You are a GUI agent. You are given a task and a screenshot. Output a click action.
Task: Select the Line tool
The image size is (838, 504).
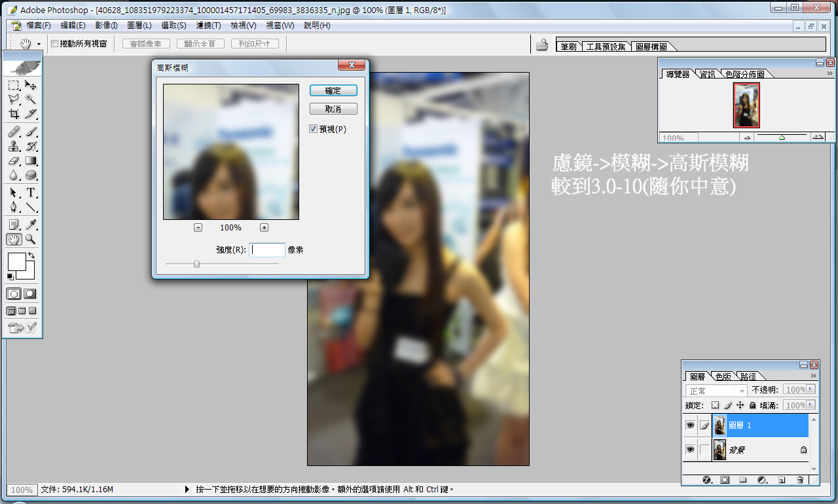pyautogui.click(x=31, y=207)
